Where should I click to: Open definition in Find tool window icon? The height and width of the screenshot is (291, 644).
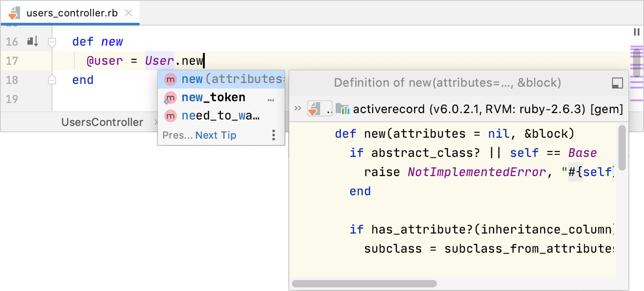[x=617, y=83]
